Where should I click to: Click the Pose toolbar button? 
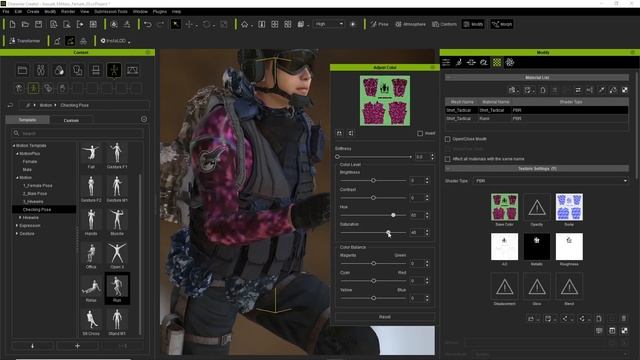(380, 24)
